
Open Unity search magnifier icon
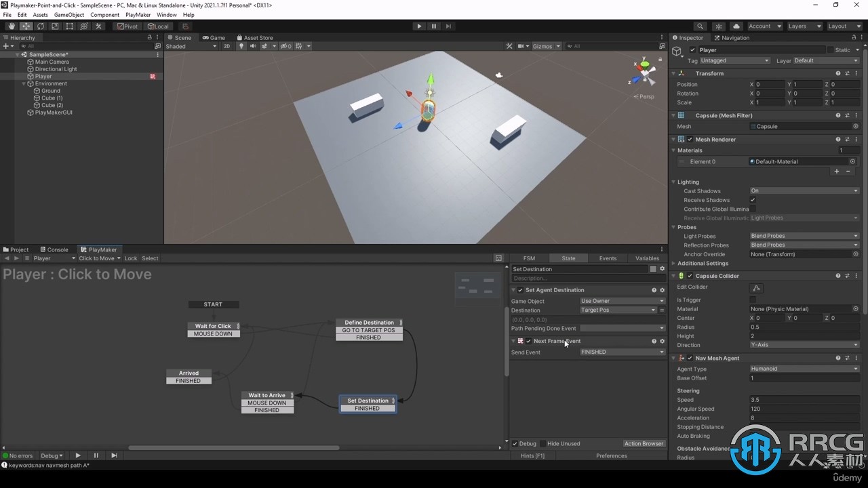point(701,26)
